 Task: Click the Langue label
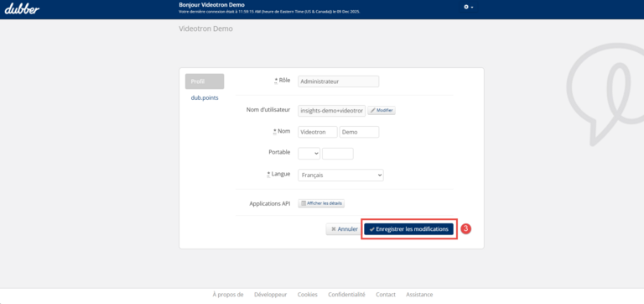pyautogui.click(x=279, y=174)
